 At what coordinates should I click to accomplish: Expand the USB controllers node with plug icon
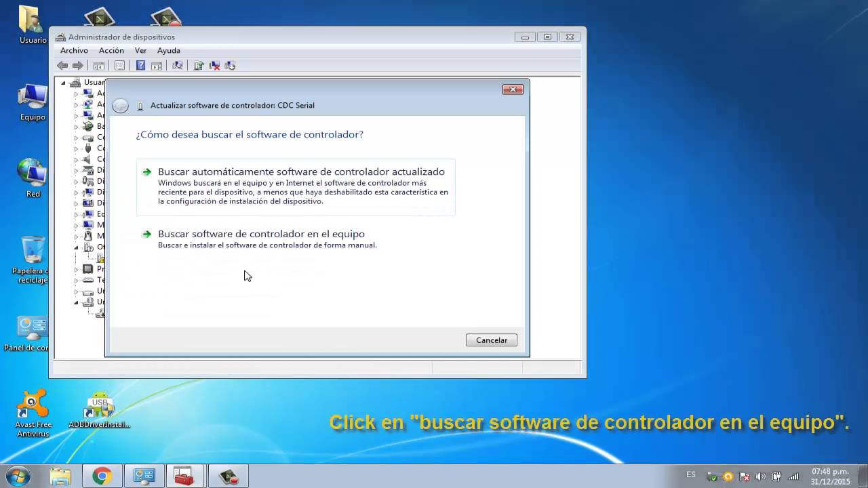coord(77,148)
